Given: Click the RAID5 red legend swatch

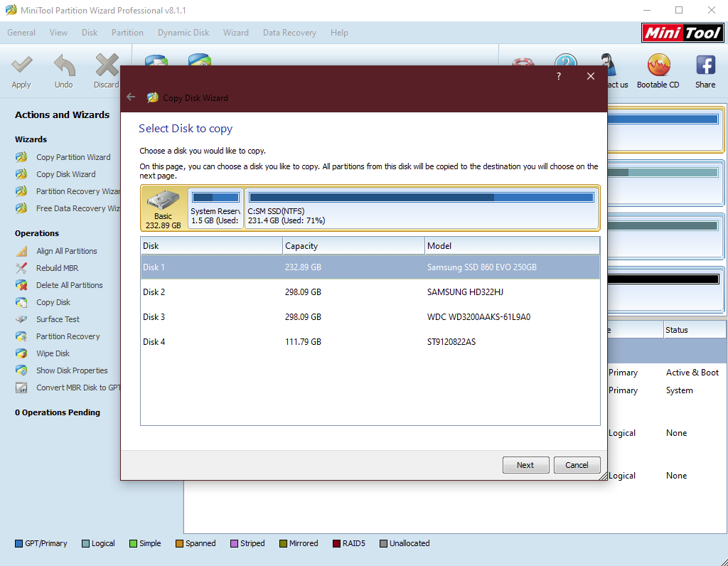Looking at the screenshot, I should pyautogui.click(x=336, y=544).
